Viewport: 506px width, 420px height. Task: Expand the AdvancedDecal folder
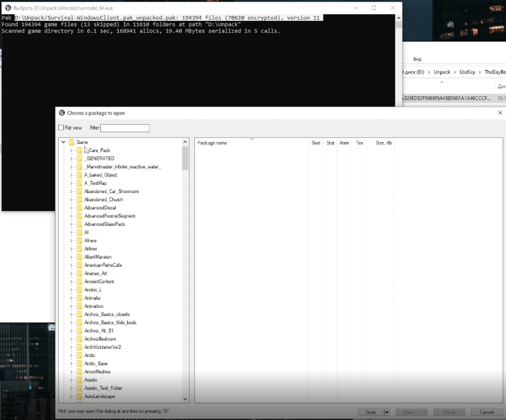click(x=71, y=208)
